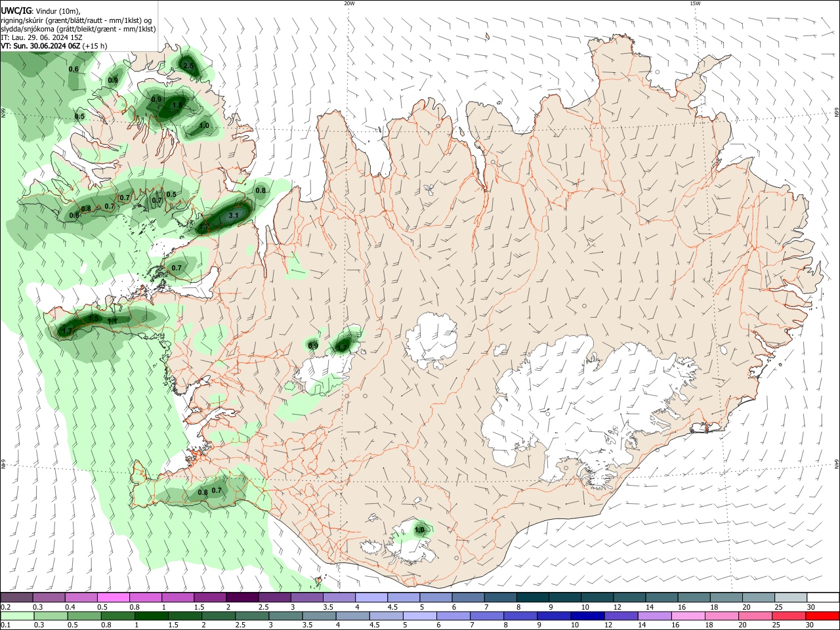
Task: Click the 64N latitude label on the right edge
Action: [x=837, y=464]
